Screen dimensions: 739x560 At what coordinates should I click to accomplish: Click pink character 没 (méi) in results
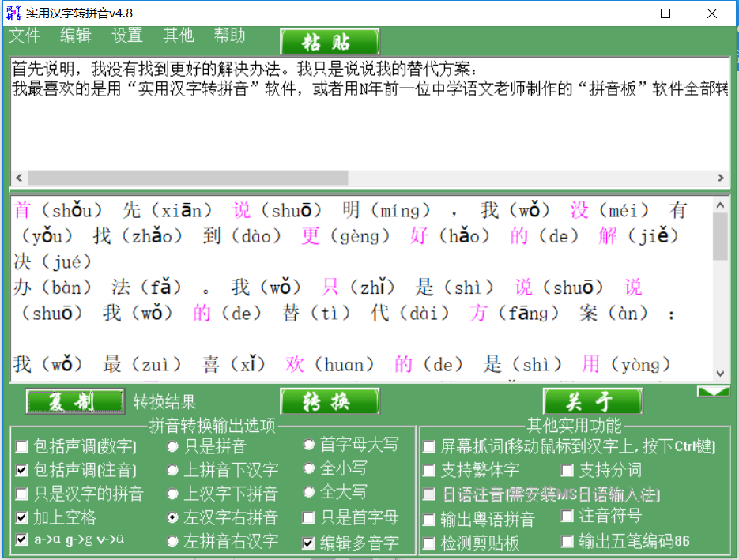[579, 210]
